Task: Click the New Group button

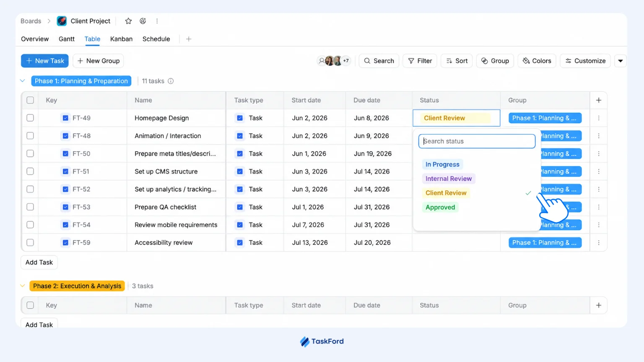Action: tap(99, 61)
